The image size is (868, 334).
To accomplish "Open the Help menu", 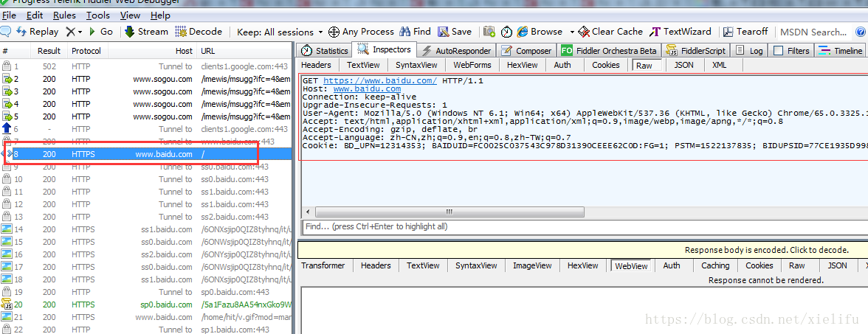I will point(160,15).
